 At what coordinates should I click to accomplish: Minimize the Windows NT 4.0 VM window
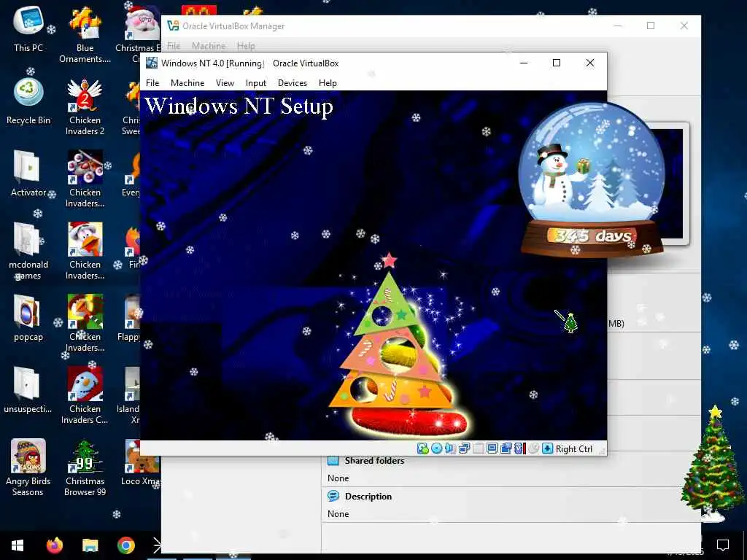click(x=524, y=63)
